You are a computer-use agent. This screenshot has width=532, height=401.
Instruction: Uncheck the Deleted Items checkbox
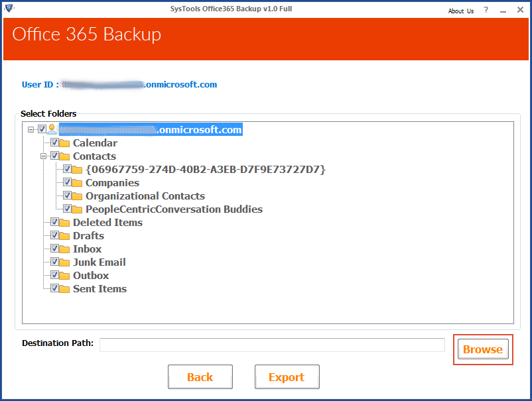(x=54, y=223)
